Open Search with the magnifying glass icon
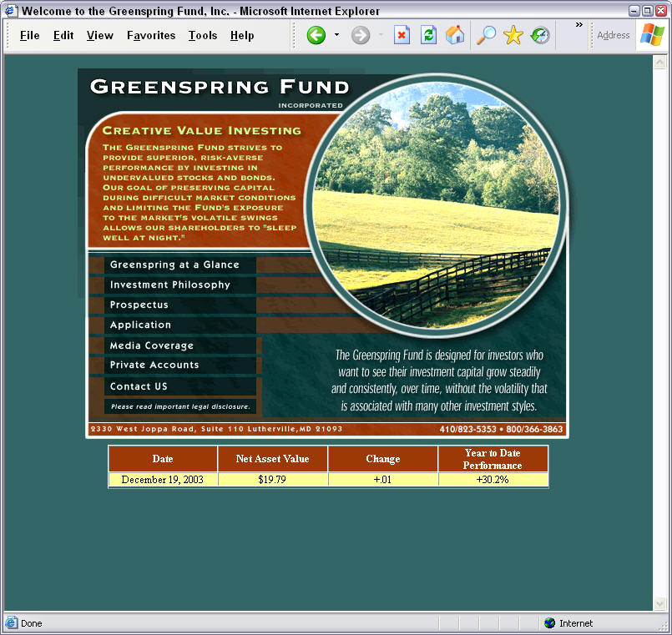The height and width of the screenshot is (635, 672). pyautogui.click(x=486, y=35)
